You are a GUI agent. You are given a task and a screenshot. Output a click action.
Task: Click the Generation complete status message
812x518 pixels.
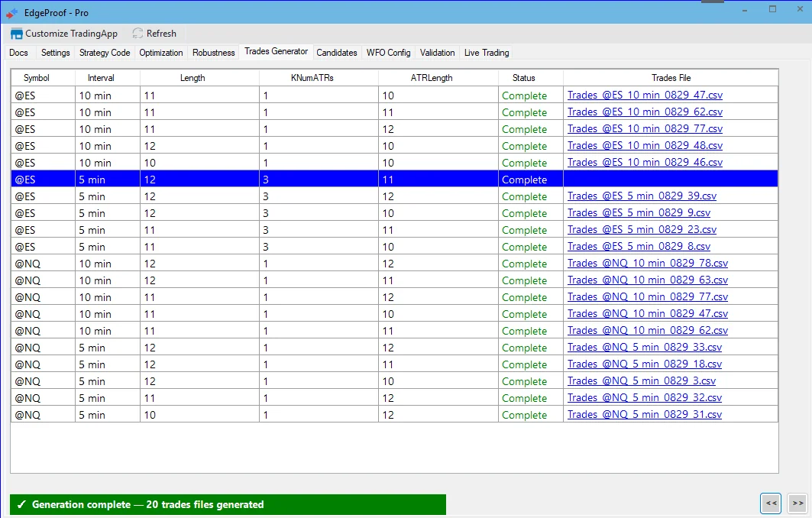[x=228, y=504]
